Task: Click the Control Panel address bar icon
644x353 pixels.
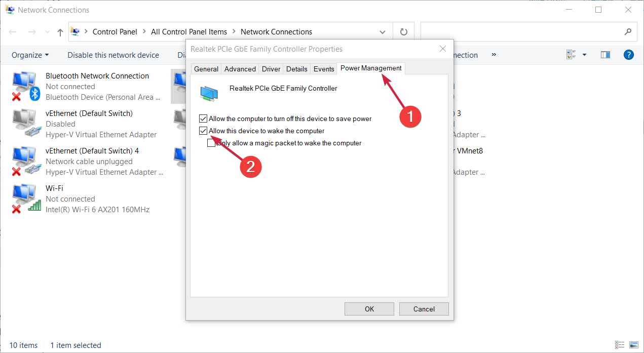Action: (x=75, y=31)
